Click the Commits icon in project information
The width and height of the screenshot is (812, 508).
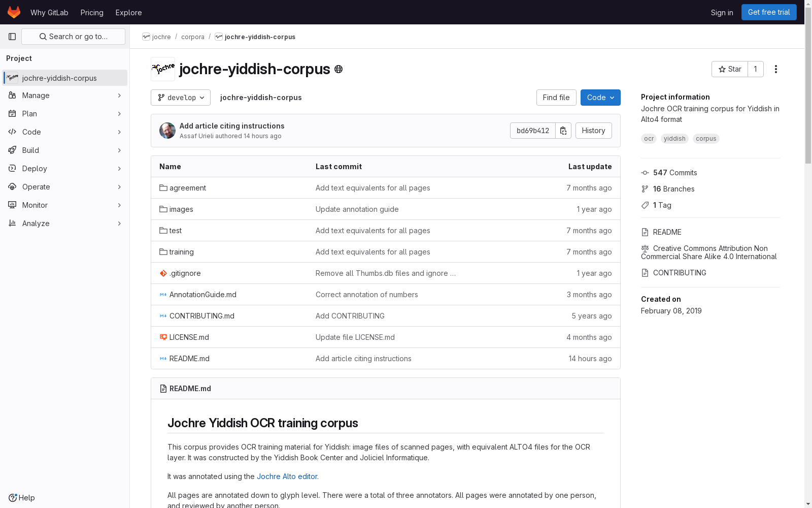click(645, 173)
